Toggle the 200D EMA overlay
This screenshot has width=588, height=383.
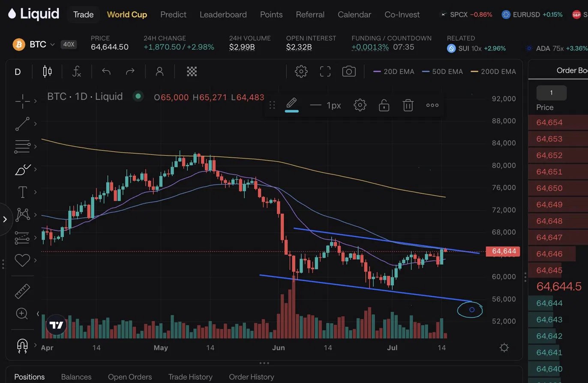click(x=493, y=72)
